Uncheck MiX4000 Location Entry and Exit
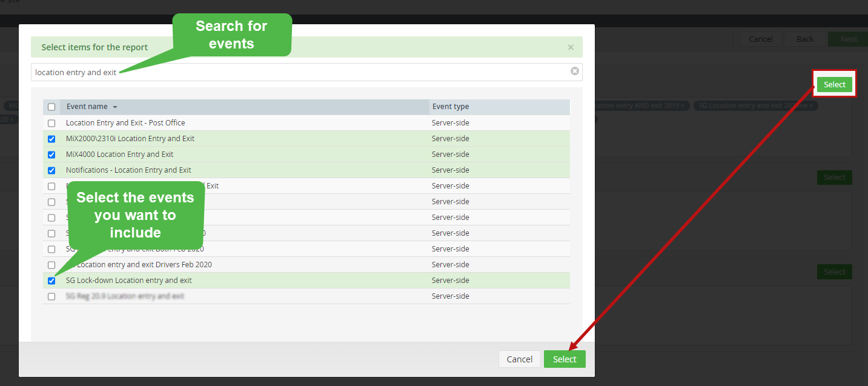868x386 pixels. point(51,155)
